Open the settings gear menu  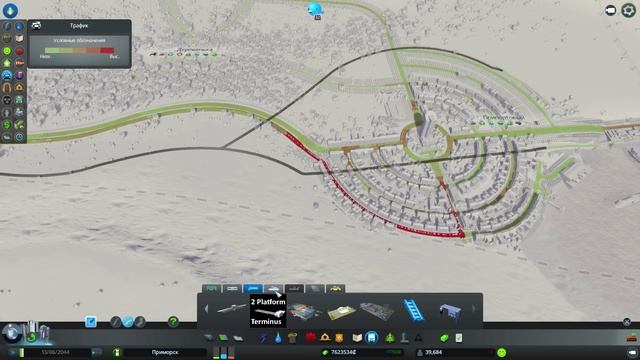coord(629,10)
